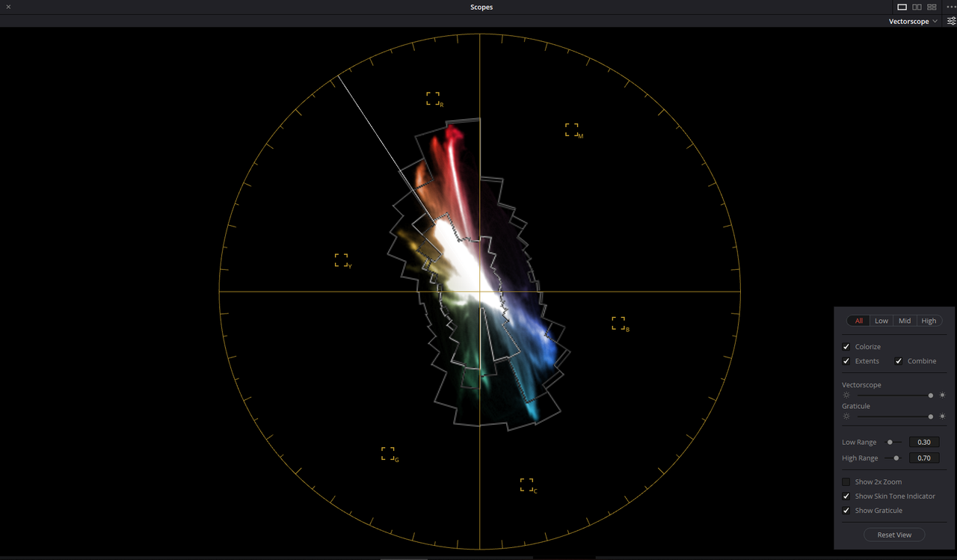Click the Scopes panel title text
The width and height of the screenshot is (957, 560).
pyautogui.click(x=481, y=7)
